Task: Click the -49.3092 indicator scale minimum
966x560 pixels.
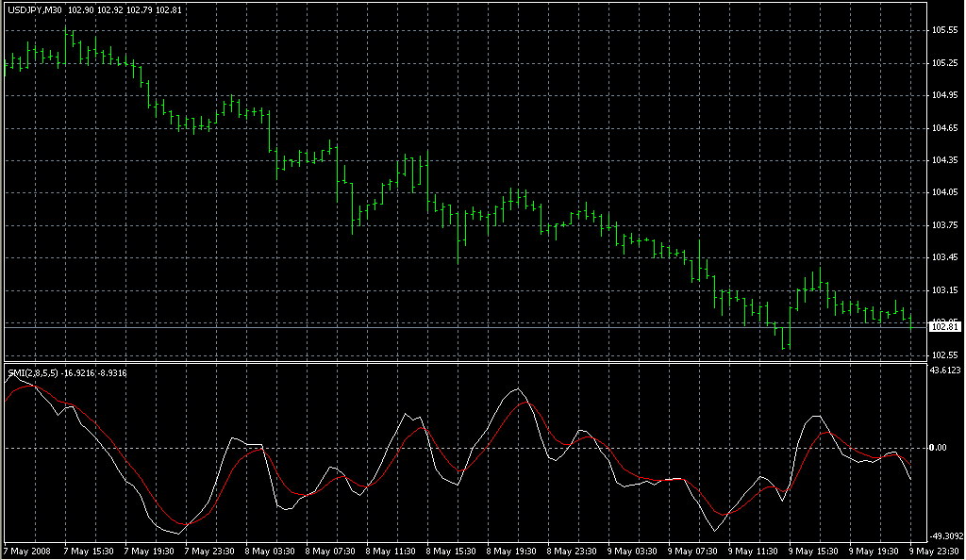Action: 946,533
